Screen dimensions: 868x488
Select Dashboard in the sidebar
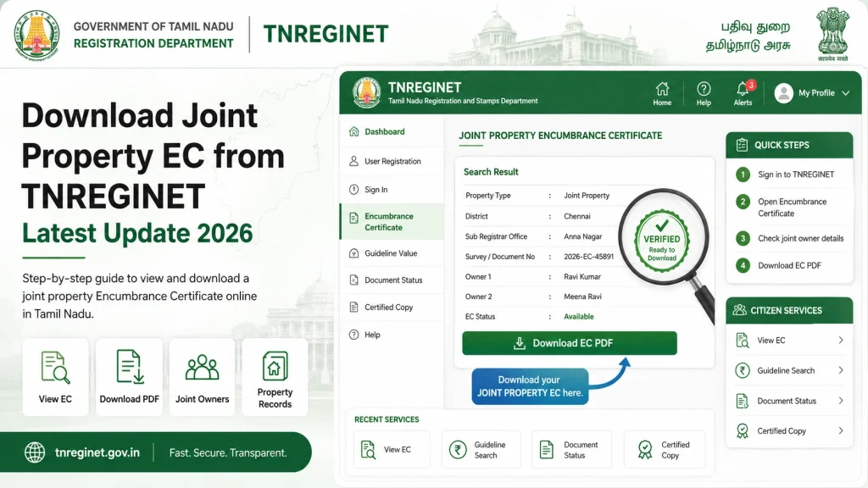click(x=392, y=131)
